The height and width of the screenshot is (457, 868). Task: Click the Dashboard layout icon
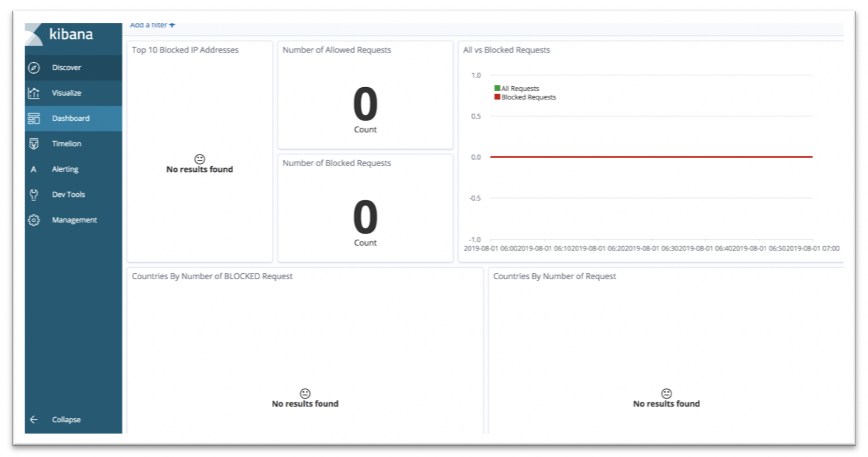click(x=34, y=118)
